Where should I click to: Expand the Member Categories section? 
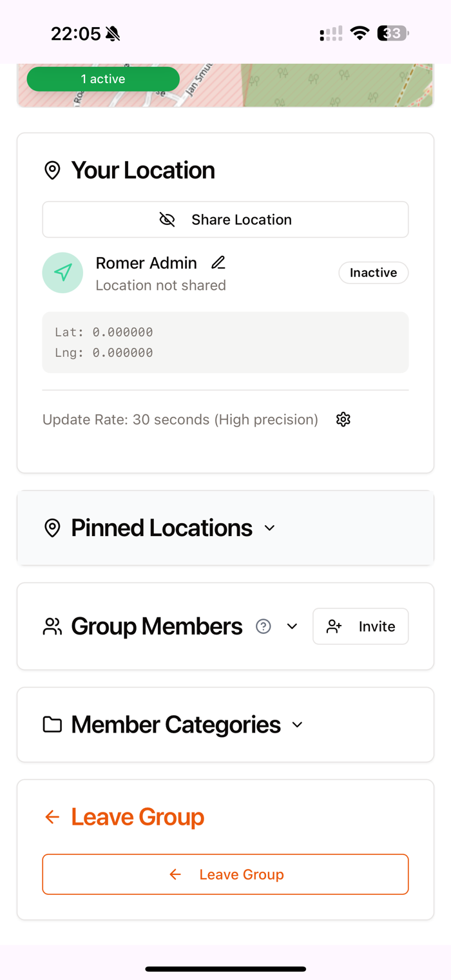(297, 725)
